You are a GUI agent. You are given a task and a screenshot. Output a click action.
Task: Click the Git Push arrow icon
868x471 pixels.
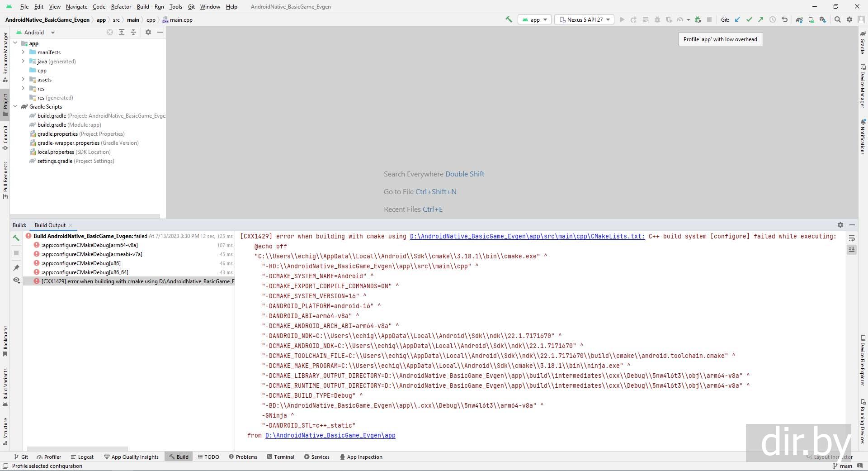[x=761, y=19]
